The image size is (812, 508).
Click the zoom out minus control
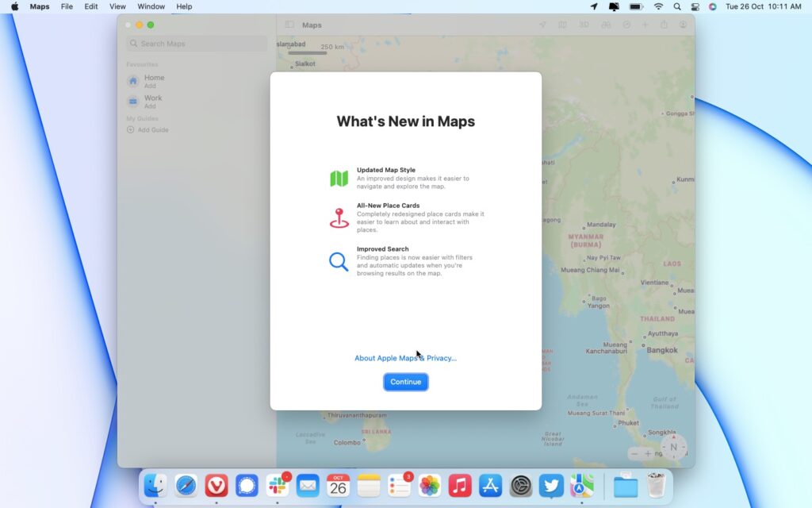coord(634,452)
